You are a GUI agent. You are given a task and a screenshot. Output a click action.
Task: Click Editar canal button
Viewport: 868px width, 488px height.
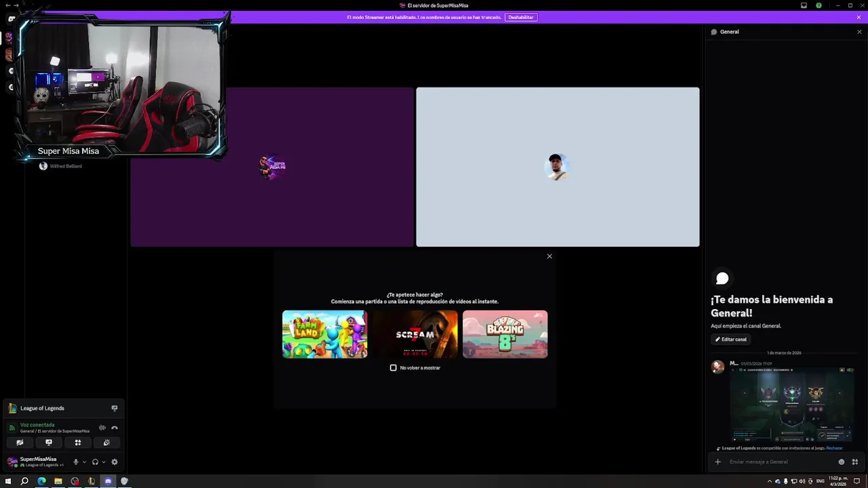tap(730, 339)
